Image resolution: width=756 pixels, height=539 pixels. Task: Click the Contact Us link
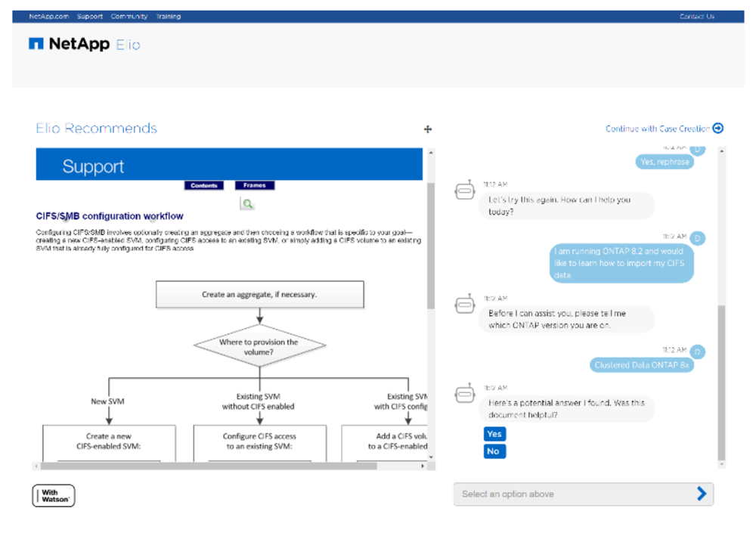(697, 17)
